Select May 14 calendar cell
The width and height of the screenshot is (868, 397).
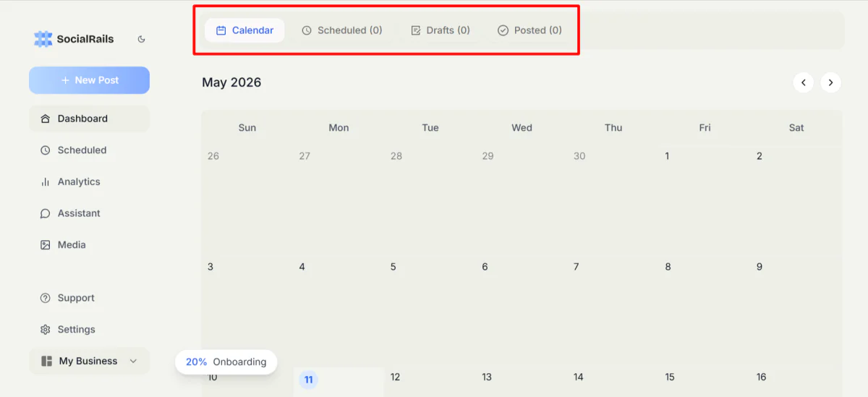pyautogui.click(x=613, y=383)
